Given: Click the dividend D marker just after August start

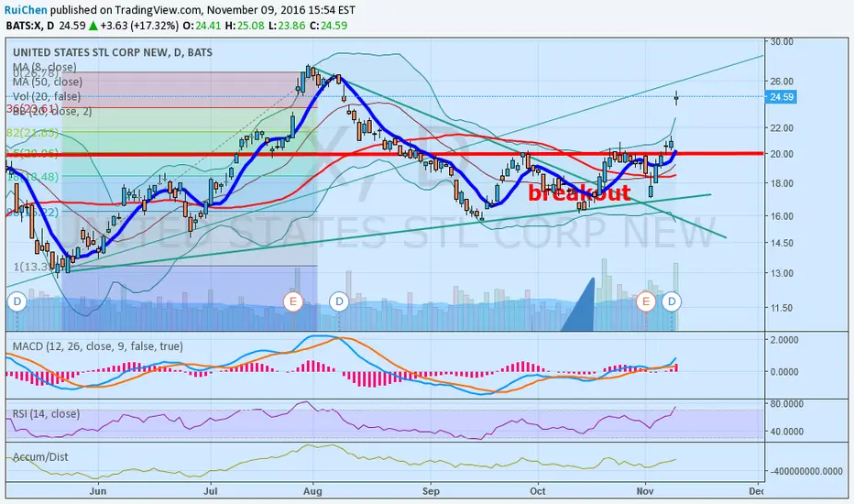Looking at the screenshot, I should 339,301.
